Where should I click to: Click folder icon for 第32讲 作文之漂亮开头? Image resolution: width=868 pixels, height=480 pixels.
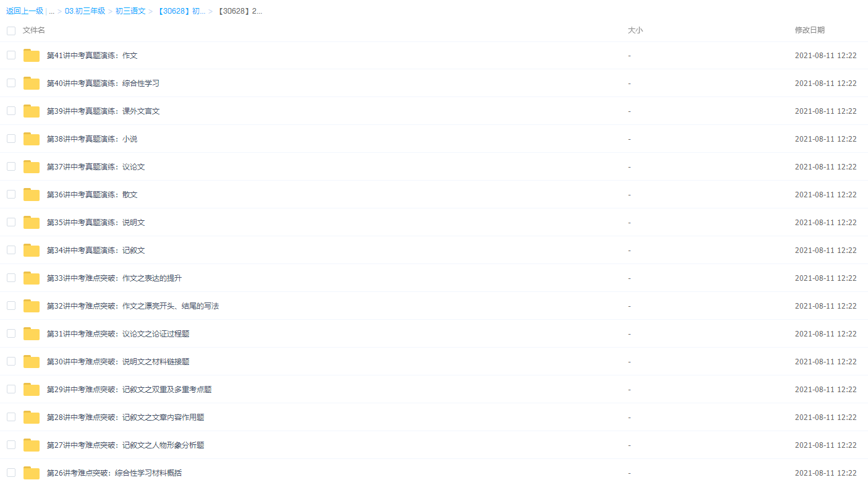coord(32,306)
